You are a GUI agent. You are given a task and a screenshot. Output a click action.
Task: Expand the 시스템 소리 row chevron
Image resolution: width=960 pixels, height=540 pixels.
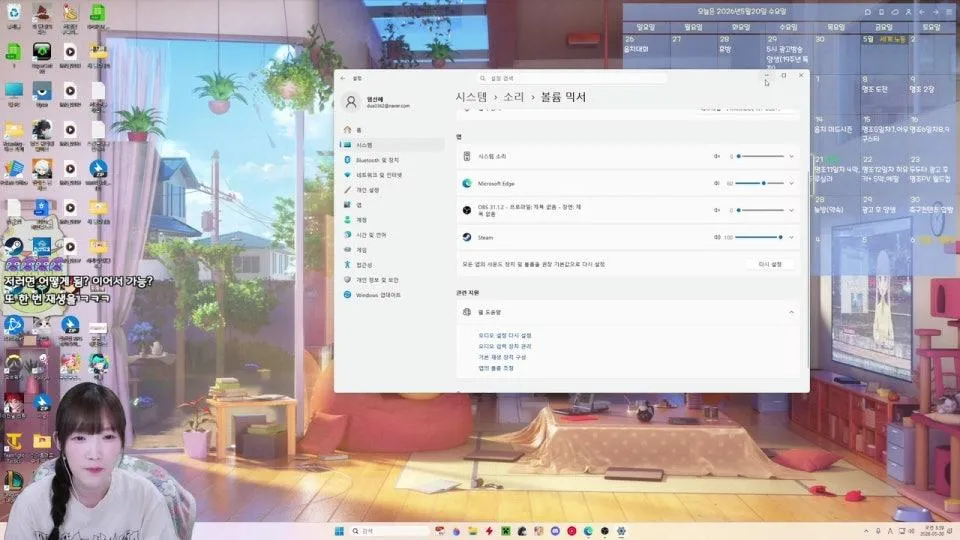pos(792,156)
